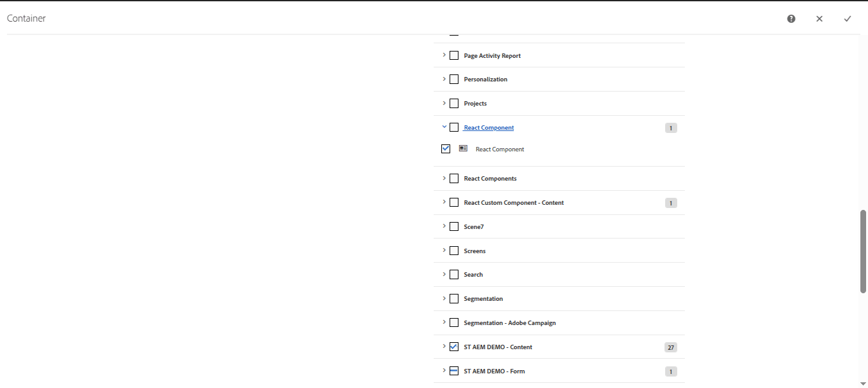
Task: Click the 'Container' dialog title
Action: (26, 18)
